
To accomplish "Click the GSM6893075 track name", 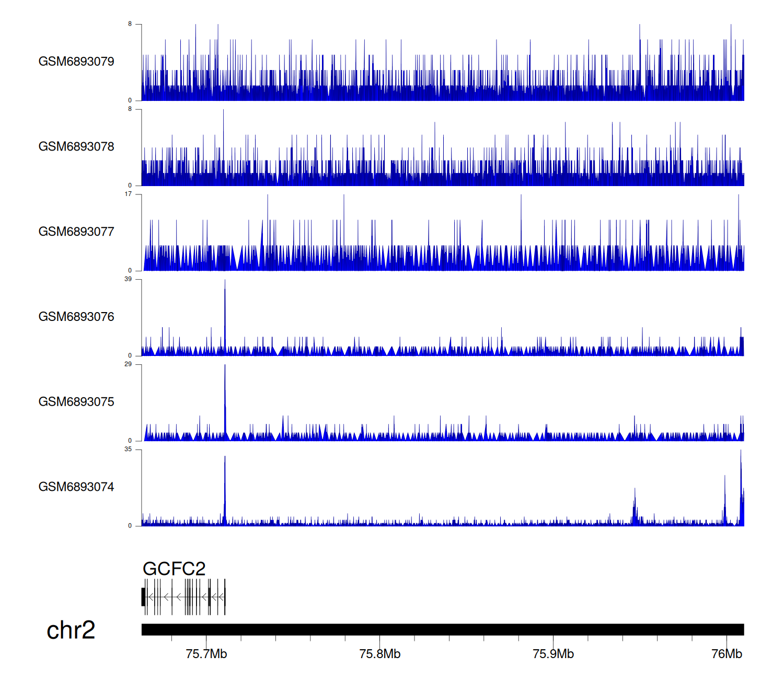I will point(76,402).
